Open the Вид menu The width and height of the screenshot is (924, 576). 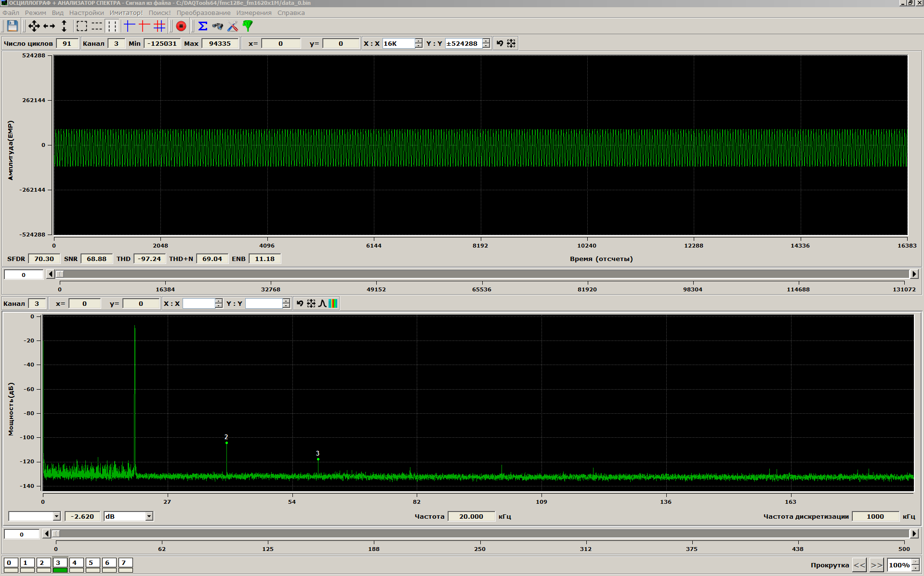58,13
